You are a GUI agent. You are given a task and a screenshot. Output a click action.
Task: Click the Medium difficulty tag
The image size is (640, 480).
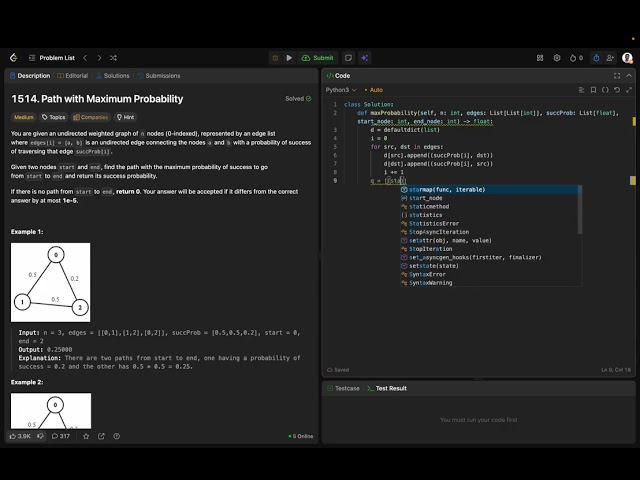(24, 117)
